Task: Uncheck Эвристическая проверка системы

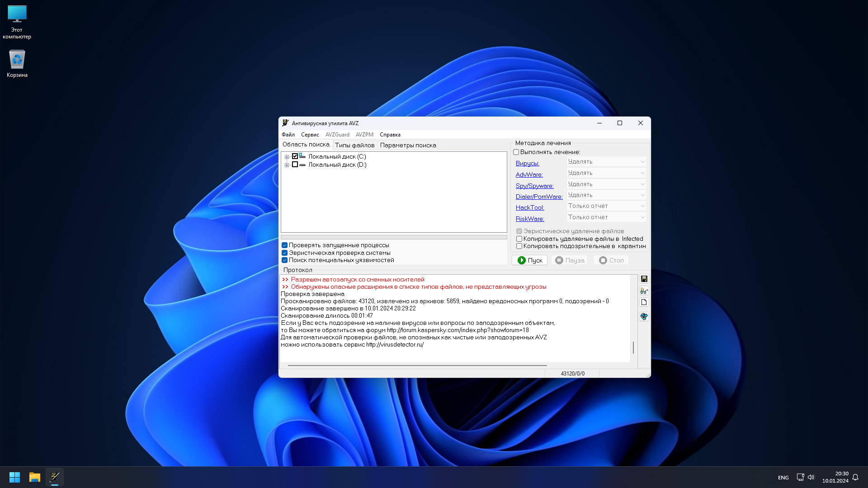Action: click(284, 253)
